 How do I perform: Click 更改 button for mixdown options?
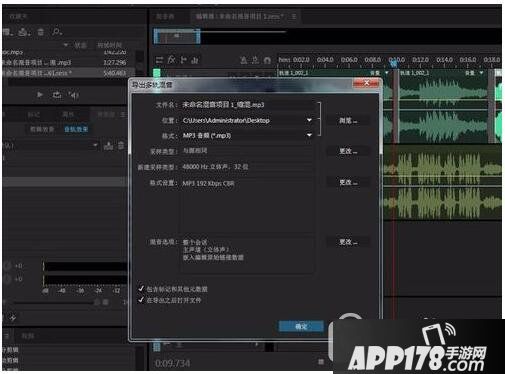(348, 242)
